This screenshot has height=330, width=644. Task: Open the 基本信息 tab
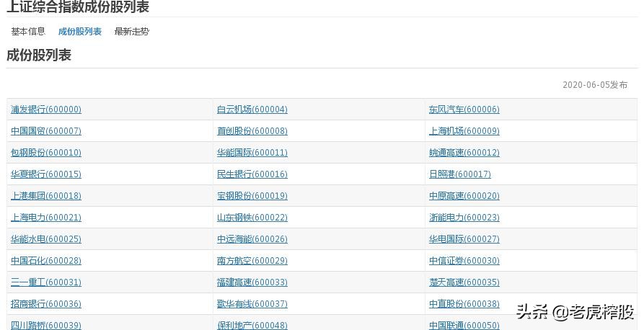28,32
